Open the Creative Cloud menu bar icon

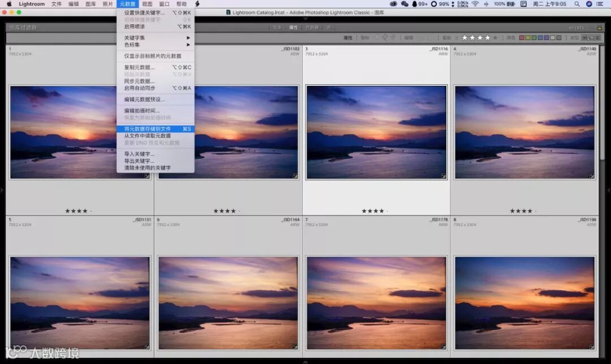point(393,4)
